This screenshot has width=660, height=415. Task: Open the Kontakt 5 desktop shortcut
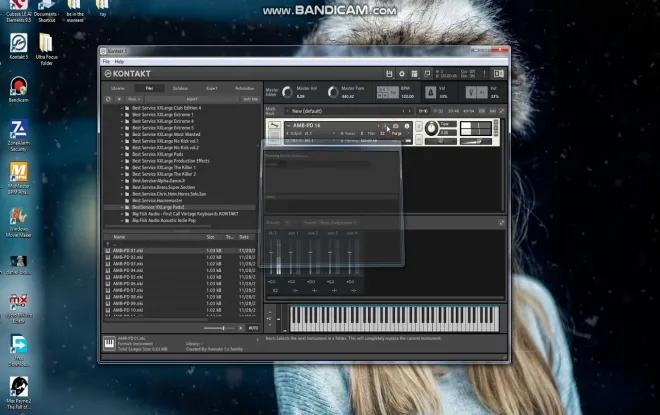(19, 46)
